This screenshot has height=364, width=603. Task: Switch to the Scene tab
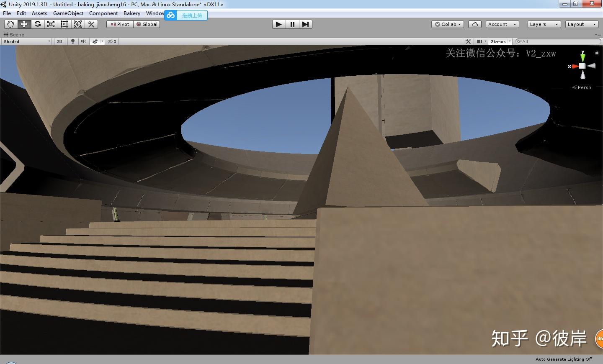click(14, 35)
